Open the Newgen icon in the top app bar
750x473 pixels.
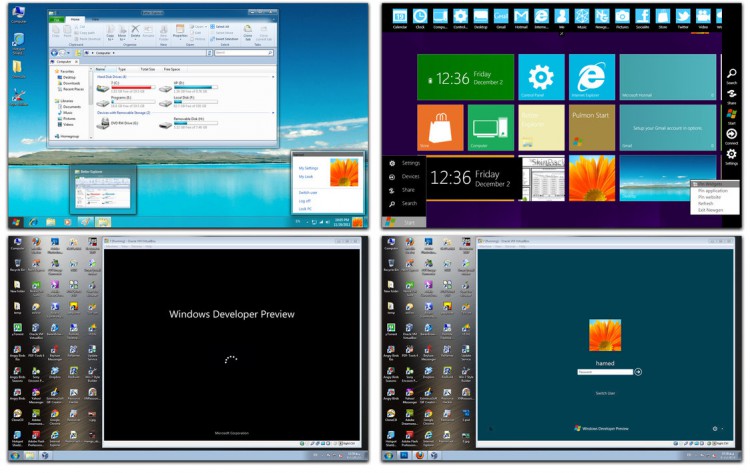(602, 16)
